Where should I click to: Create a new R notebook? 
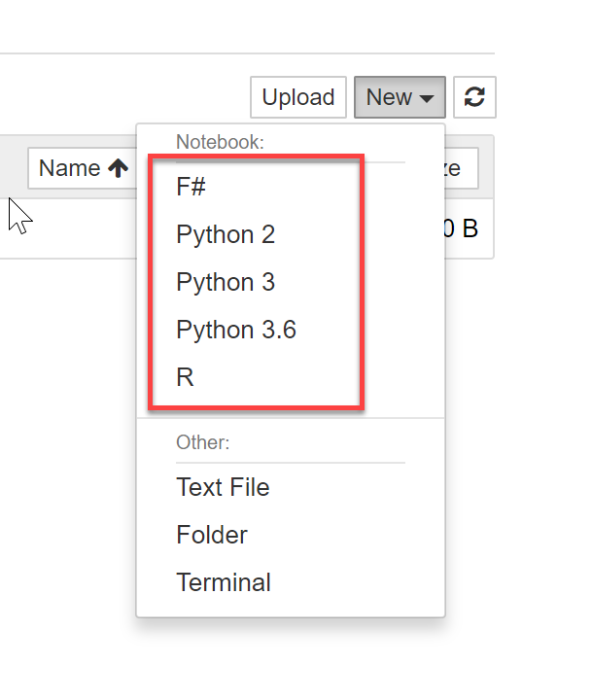click(x=185, y=377)
